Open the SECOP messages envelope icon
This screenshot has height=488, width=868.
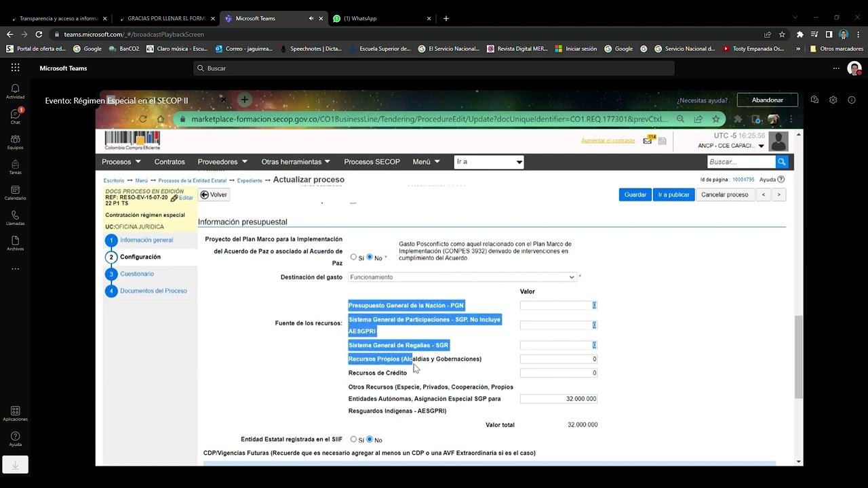tap(648, 140)
